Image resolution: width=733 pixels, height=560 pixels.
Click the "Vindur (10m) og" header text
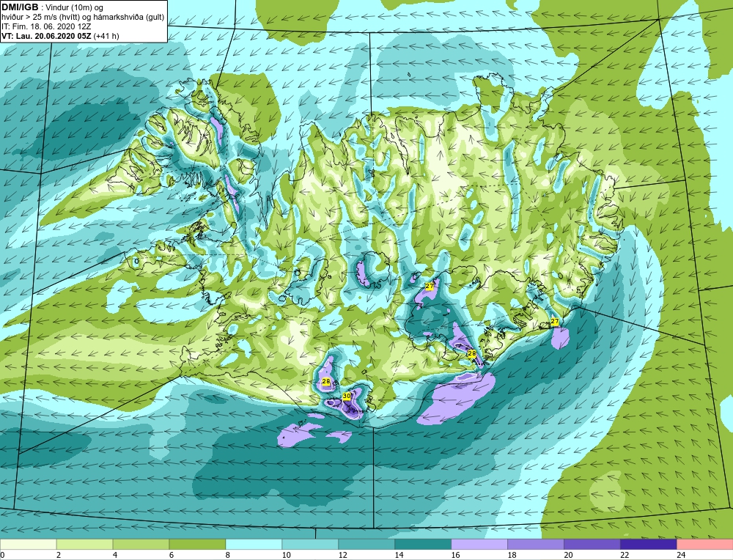[x=74, y=8]
